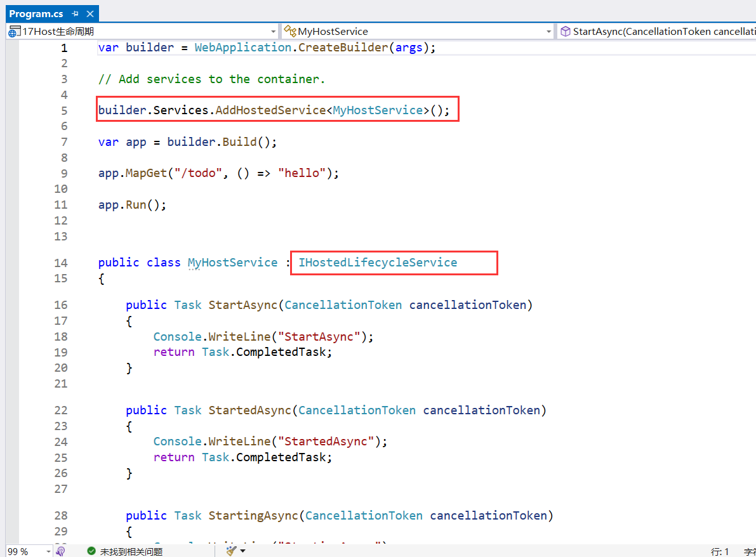Click the "StartAsync" string on line 18

pos(319,336)
